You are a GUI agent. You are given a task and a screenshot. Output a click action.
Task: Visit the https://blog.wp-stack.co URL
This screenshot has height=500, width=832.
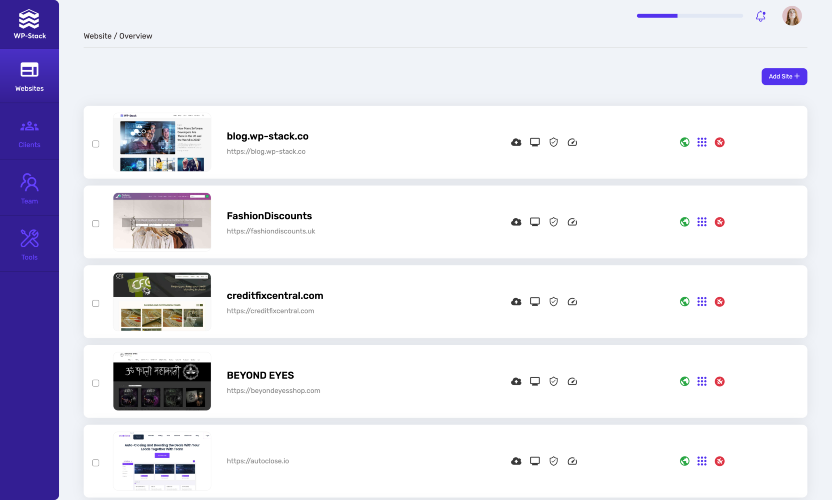266,151
